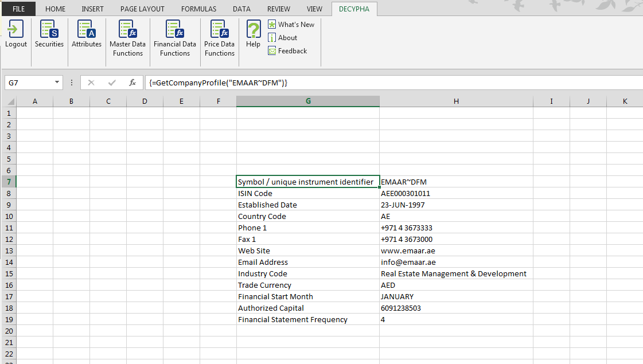Image resolution: width=643 pixels, height=364 pixels.
Task: Select the 'Email Address' label cell
Action: [308, 263]
